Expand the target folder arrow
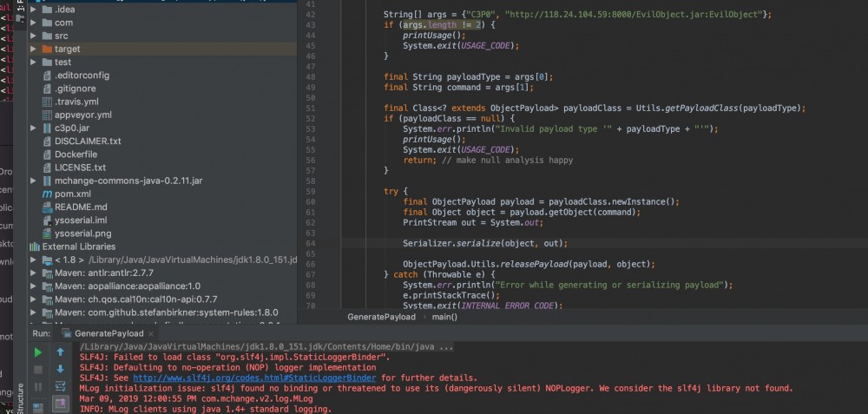 [x=33, y=49]
